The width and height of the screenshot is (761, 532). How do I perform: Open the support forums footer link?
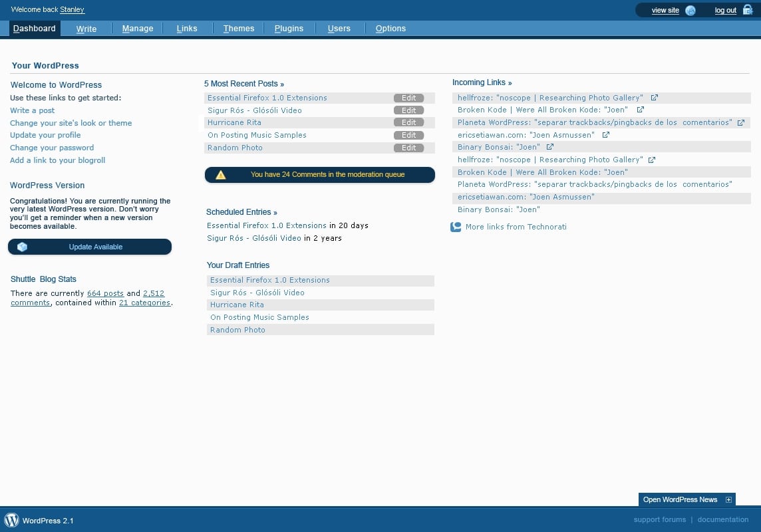coord(660,519)
